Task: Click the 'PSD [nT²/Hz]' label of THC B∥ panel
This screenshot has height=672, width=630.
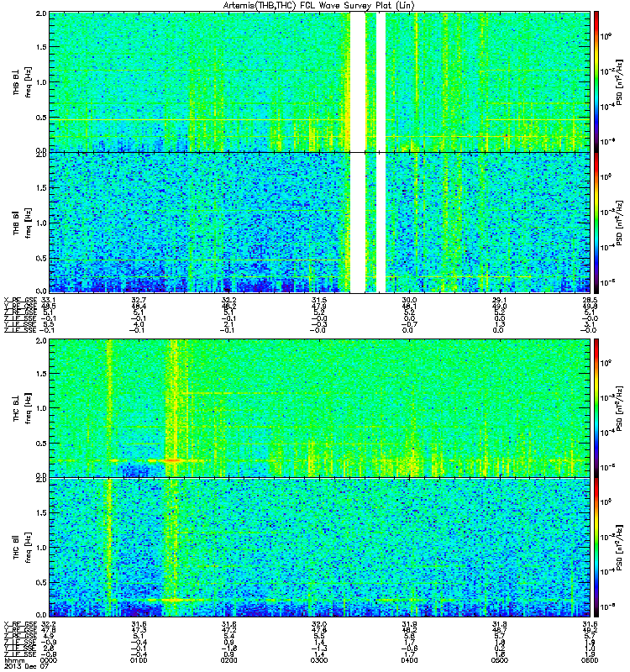Action: pyautogui.click(x=620, y=548)
